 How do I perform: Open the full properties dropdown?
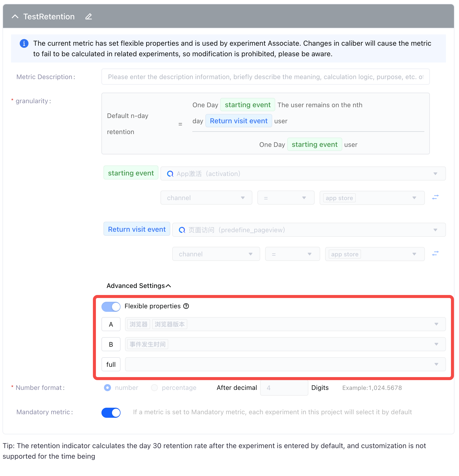click(x=285, y=364)
